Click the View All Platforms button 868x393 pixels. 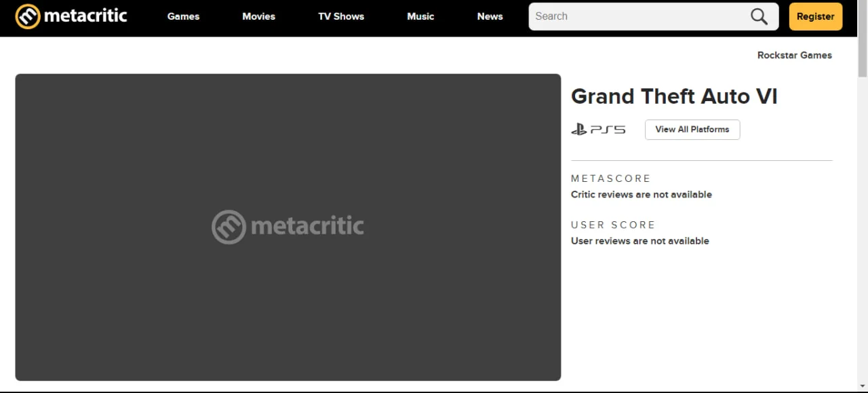(x=692, y=129)
